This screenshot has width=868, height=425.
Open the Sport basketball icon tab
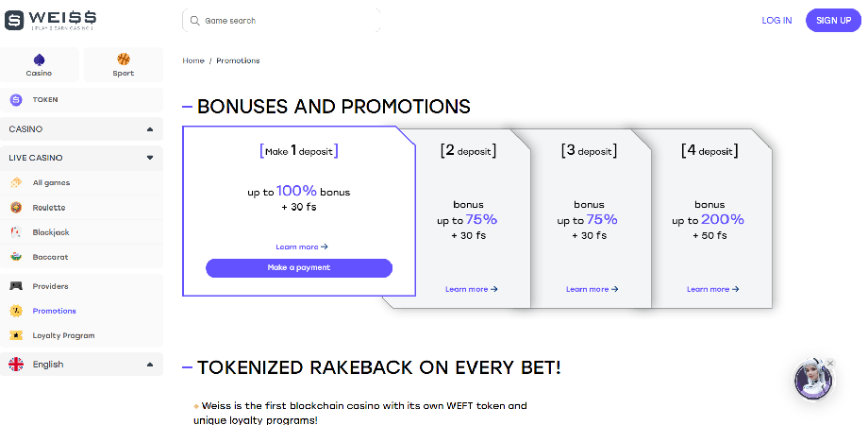124,59
